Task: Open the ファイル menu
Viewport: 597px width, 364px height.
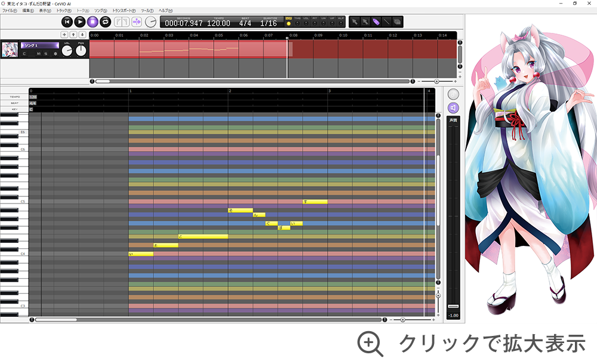Action: click(x=10, y=11)
